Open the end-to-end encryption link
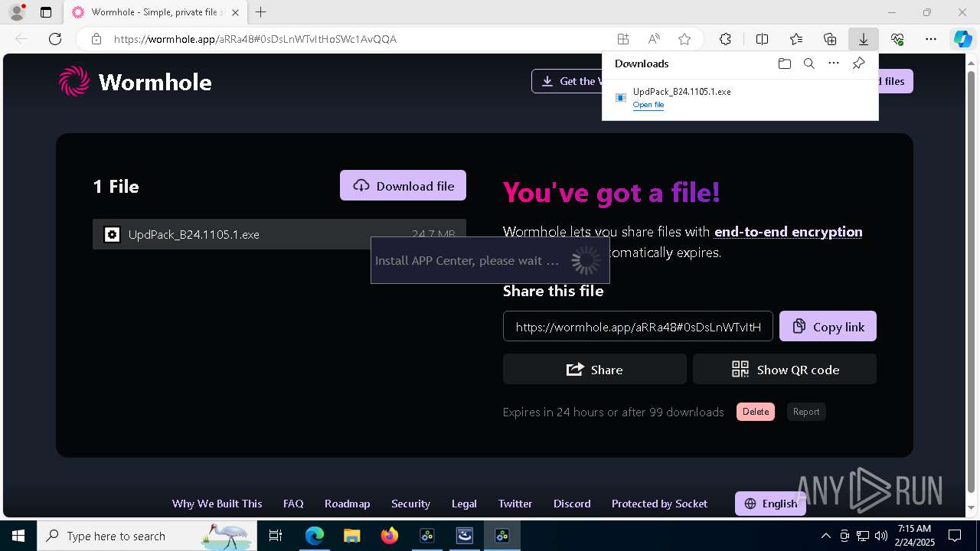This screenshot has width=980, height=551. click(x=788, y=232)
